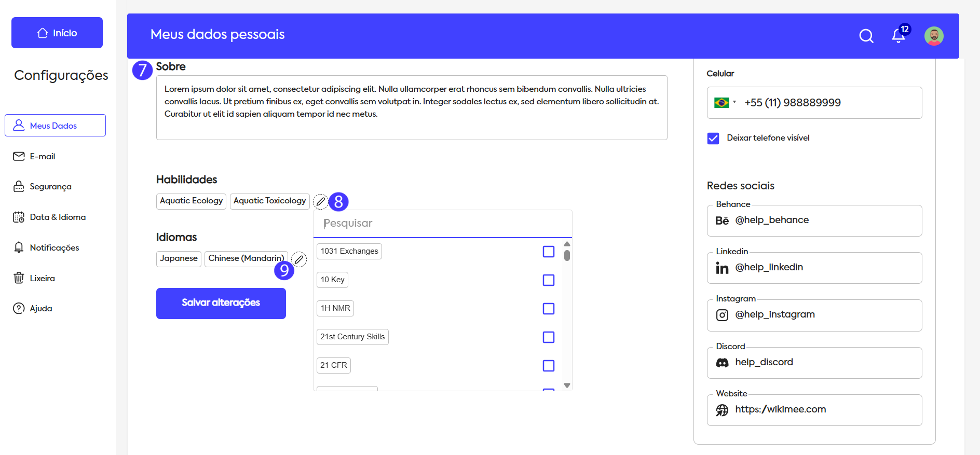This screenshot has width=980, height=455.
Task: Uncheck Deixar telefone visível checkbox
Action: click(x=713, y=138)
